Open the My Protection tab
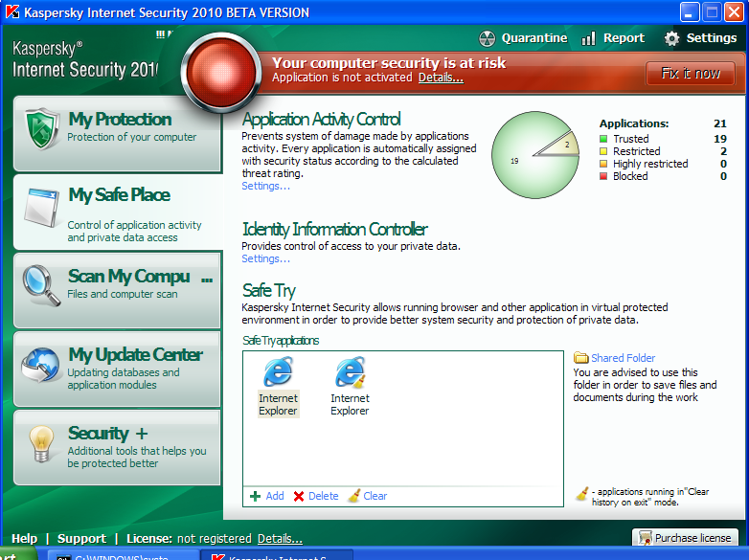The image size is (749, 560). (x=117, y=131)
